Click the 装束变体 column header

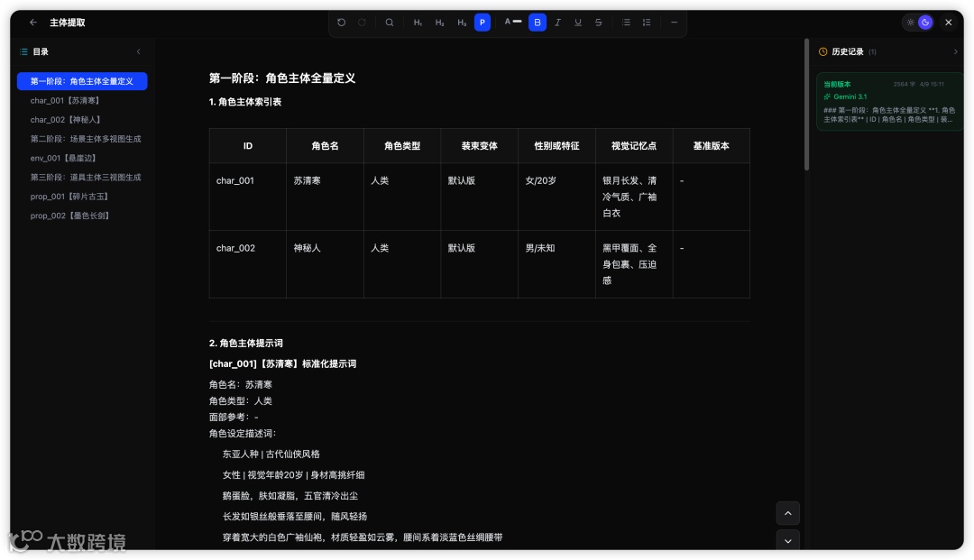[x=480, y=146]
